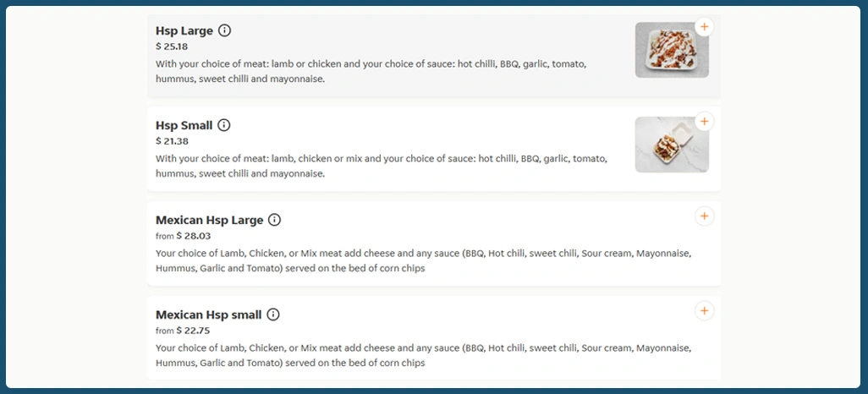
Task: Open the Hsp Small menu item title
Action: 184,126
